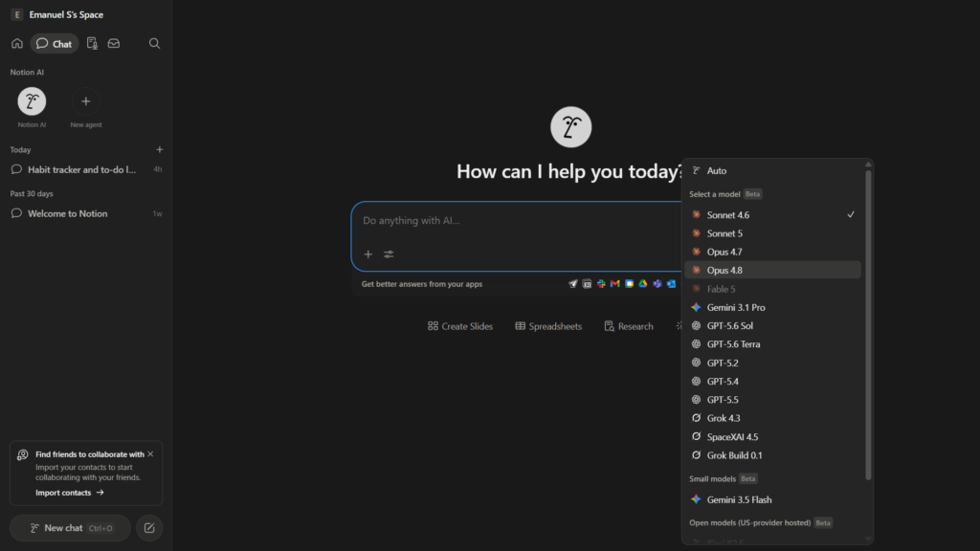Select GPT-5.5 from model list

[772, 400]
